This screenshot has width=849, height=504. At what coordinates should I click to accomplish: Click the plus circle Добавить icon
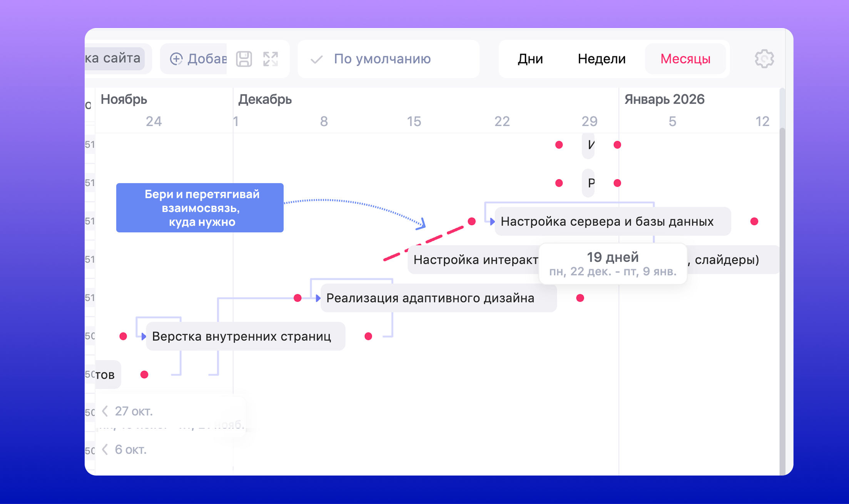(x=176, y=59)
